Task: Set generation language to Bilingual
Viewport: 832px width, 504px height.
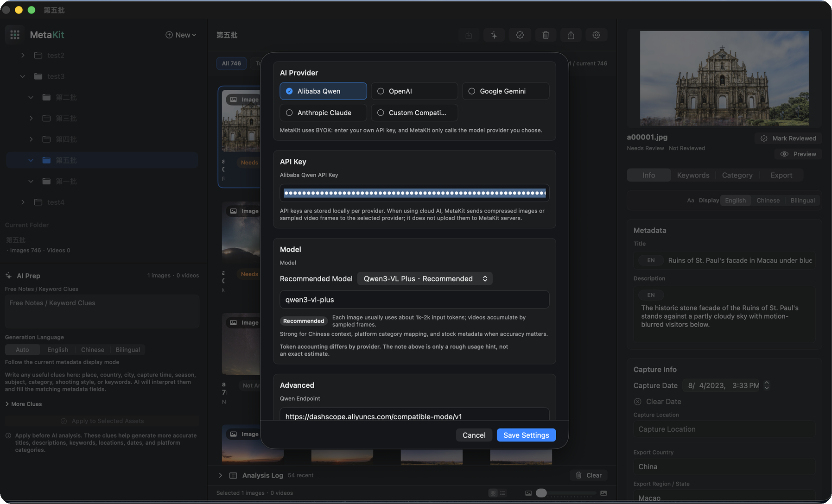Action: (127, 350)
